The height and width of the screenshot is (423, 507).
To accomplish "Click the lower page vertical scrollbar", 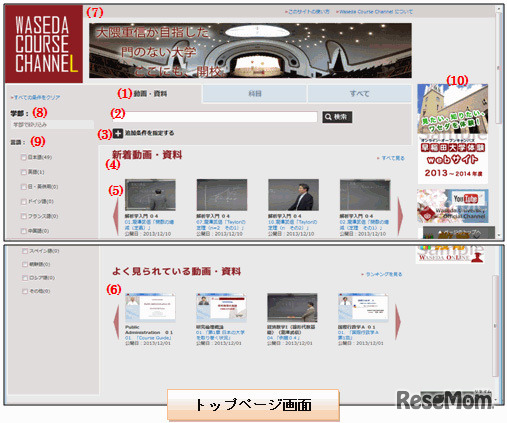I will tap(495, 325).
